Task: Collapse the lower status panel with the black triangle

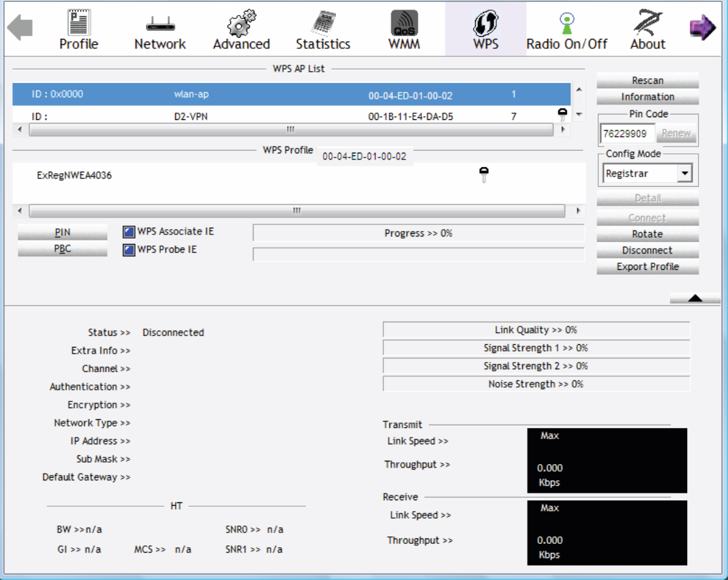Action: pos(695,298)
